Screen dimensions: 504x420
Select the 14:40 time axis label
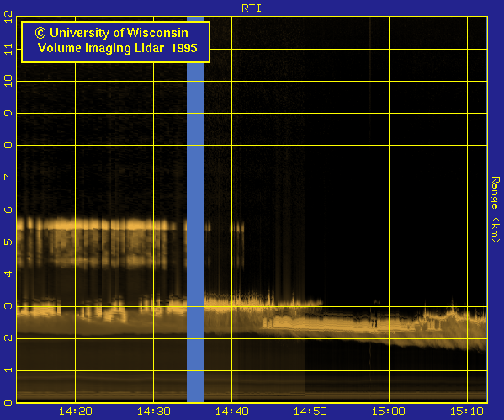tap(231, 412)
